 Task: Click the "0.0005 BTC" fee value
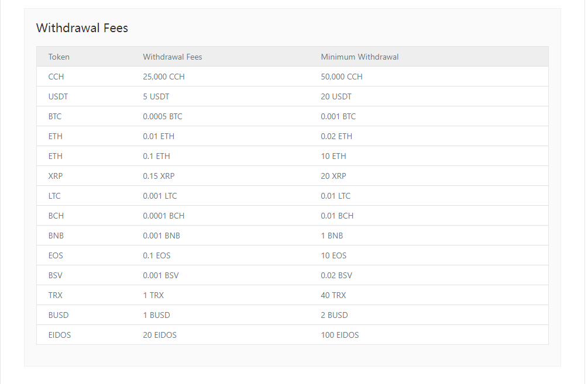163,116
